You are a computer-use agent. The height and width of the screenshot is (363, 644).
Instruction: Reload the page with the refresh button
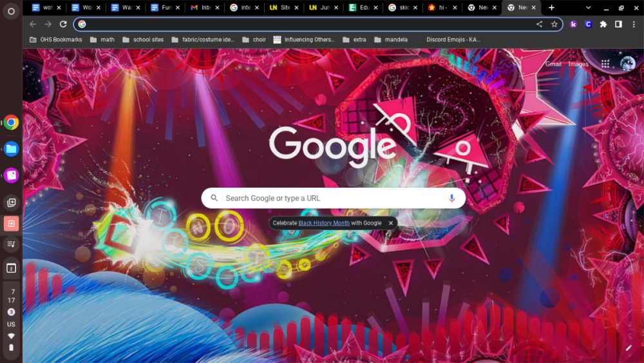point(63,24)
